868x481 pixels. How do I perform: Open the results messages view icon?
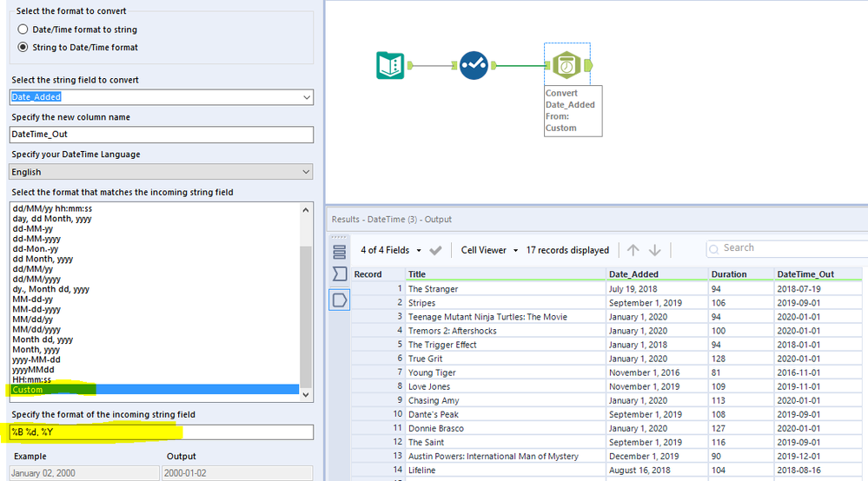coord(340,252)
